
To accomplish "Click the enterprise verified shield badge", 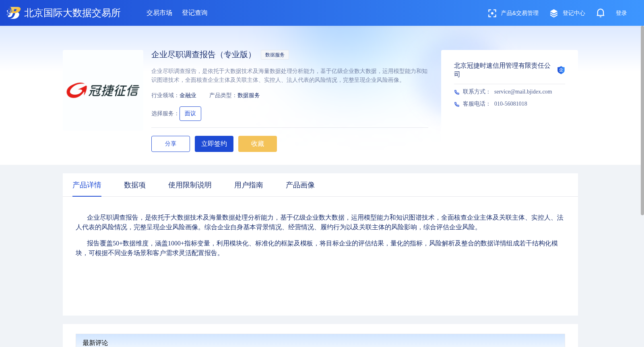I will (x=561, y=70).
